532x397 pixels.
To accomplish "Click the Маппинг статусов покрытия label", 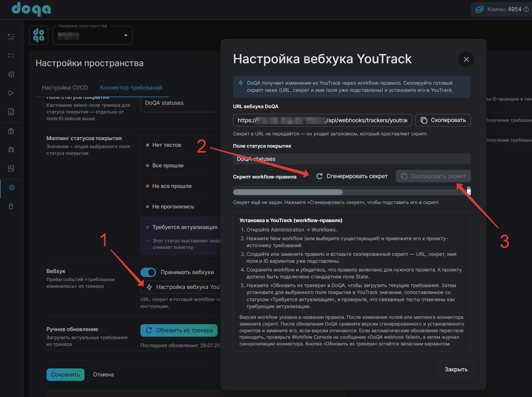I will (x=84, y=138).
